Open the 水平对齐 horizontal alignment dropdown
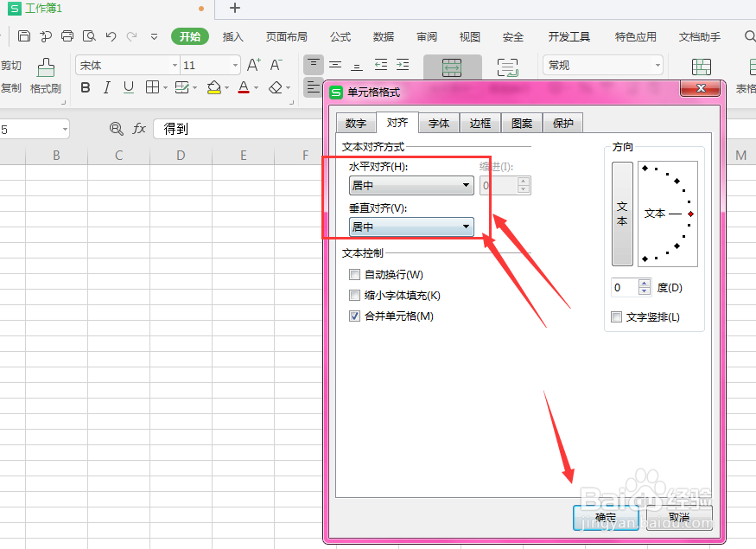Viewport: 756px width, 549px height. point(466,185)
